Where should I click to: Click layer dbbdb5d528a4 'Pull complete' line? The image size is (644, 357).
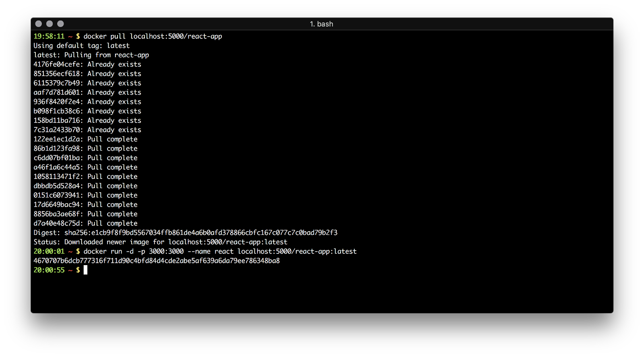85,186
